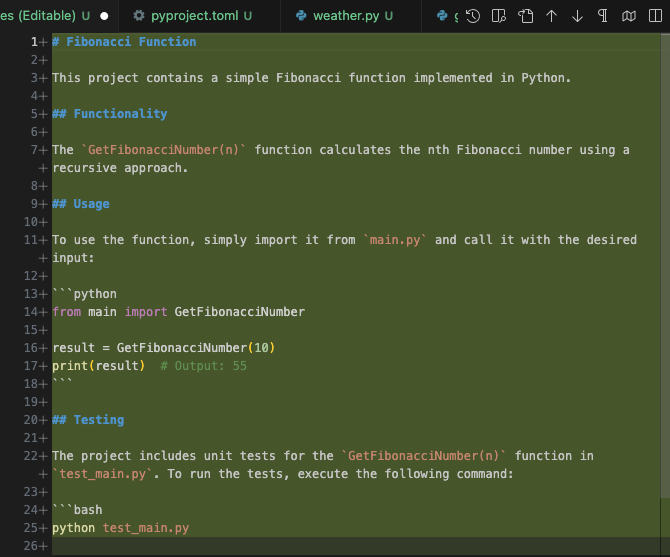Switch to the weather.py tab
Viewport: 670px width, 557px height.
click(x=344, y=16)
